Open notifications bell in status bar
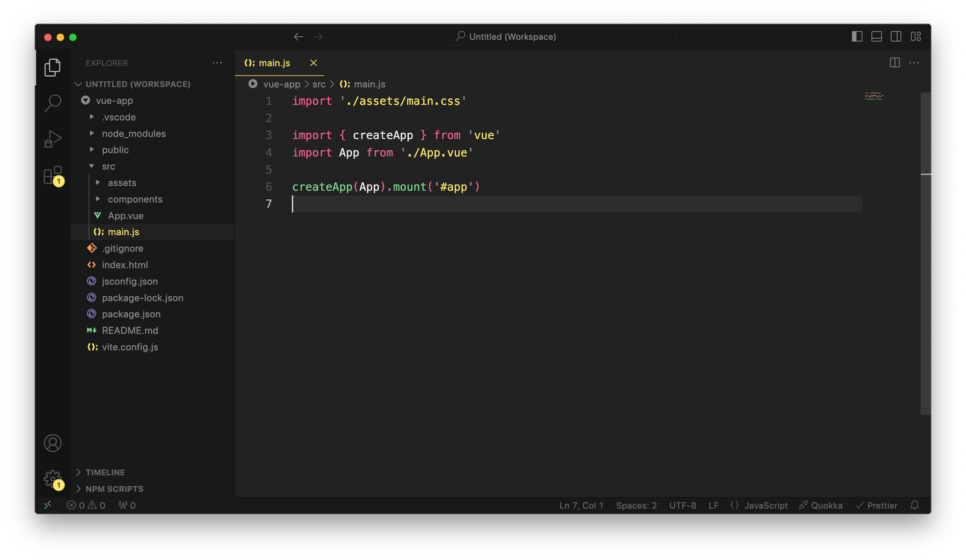The image size is (966, 560). tap(915, 505)
